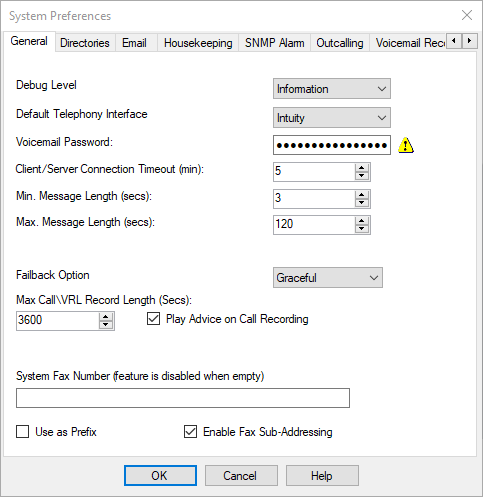Screen dimensions: 483x497
Task: Open the Debug Level dropdown
Action: (x=332, y=88)
